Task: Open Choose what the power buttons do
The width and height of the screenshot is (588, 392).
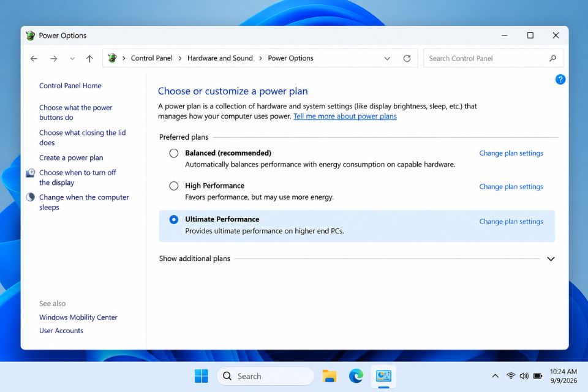Action: [x=76, y=113]
